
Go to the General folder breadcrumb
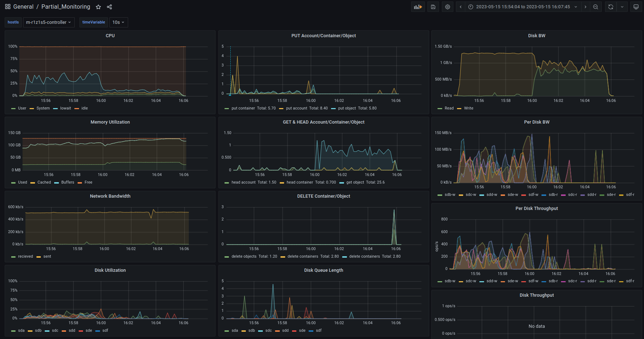pos(23,7)
